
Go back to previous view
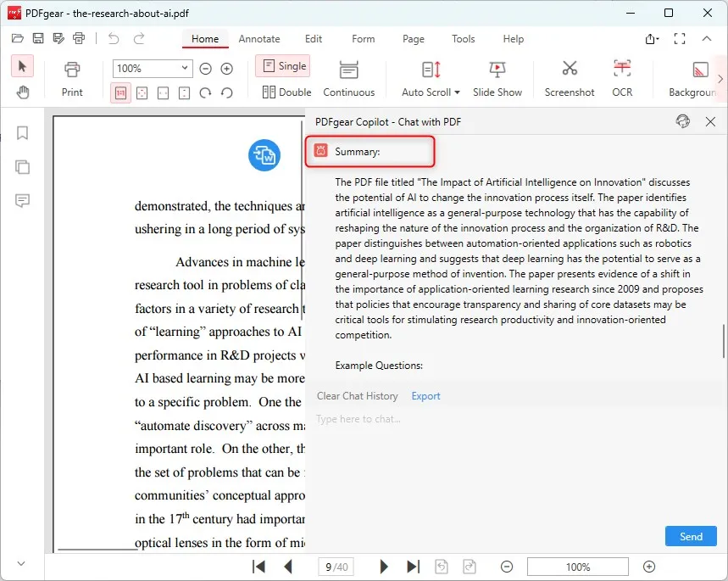pyautogui.click(x=442, y=567)
